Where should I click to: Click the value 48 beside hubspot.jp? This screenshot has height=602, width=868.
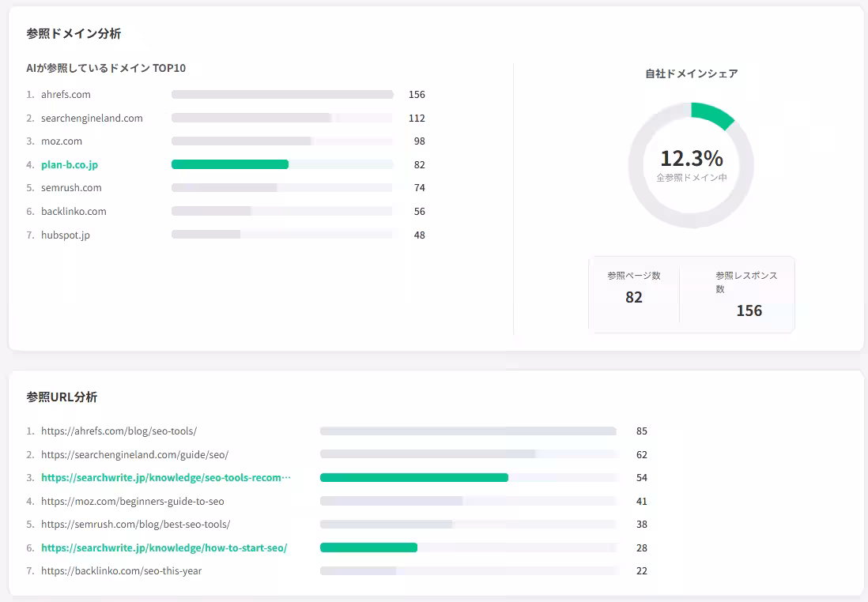(420, 235)
